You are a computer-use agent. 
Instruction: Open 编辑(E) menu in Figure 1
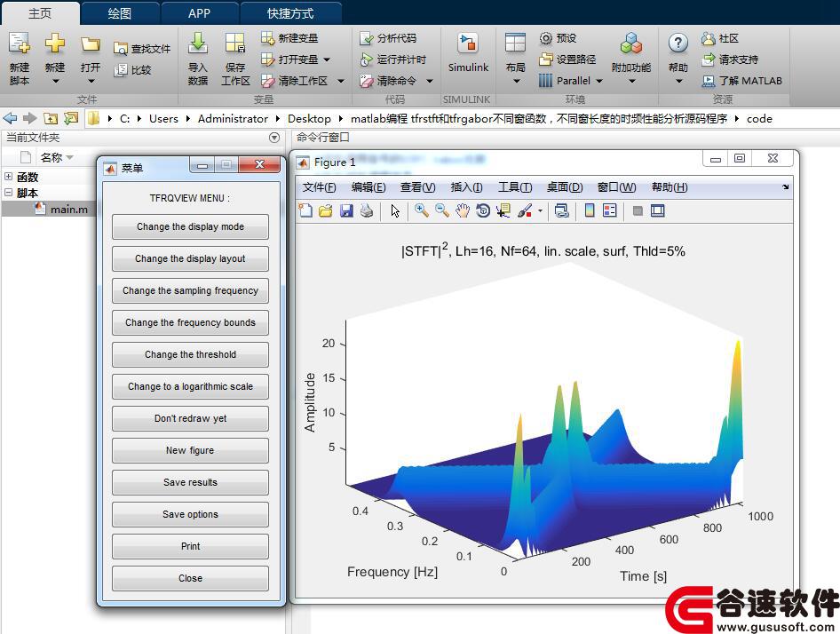coord(368,187)
